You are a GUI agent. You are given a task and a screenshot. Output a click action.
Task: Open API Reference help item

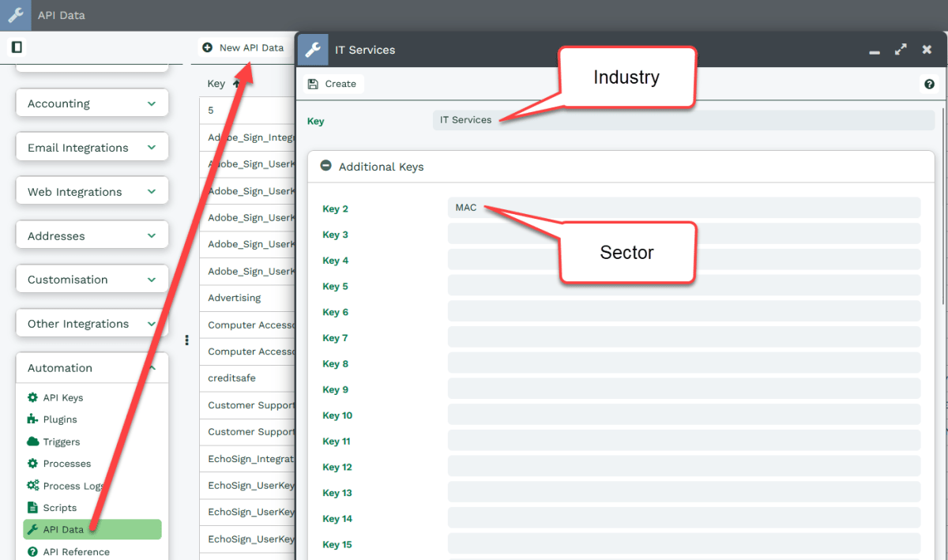(x=75, y=552)
